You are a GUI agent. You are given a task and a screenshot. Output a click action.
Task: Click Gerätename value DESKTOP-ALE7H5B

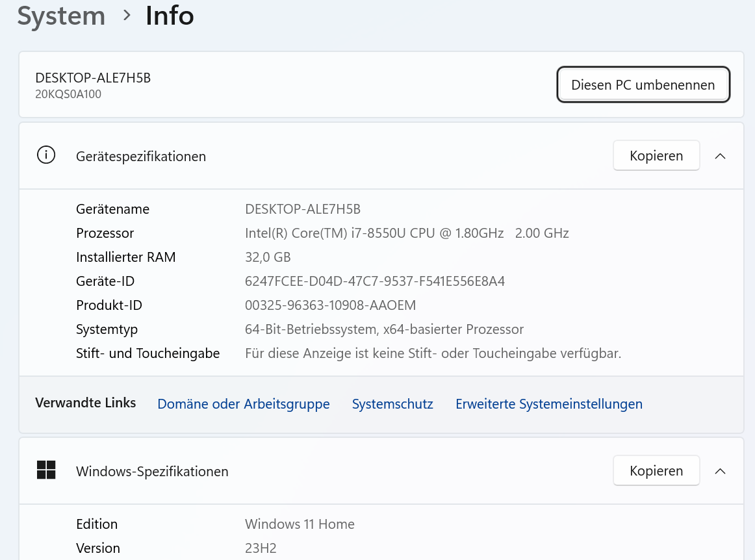click(303, 209)
